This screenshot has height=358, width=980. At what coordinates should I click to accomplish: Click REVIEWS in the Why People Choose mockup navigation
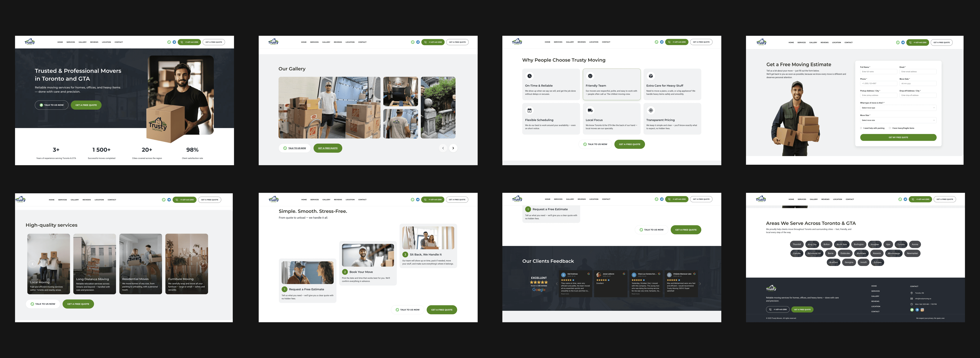pyautogui.click(x=582, y=42)
